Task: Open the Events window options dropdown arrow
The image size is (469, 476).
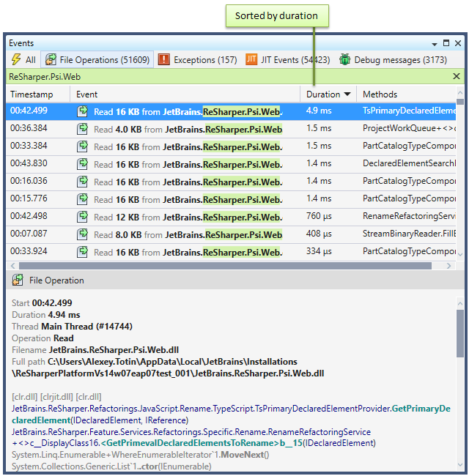Action: click(x=435, y=45)
